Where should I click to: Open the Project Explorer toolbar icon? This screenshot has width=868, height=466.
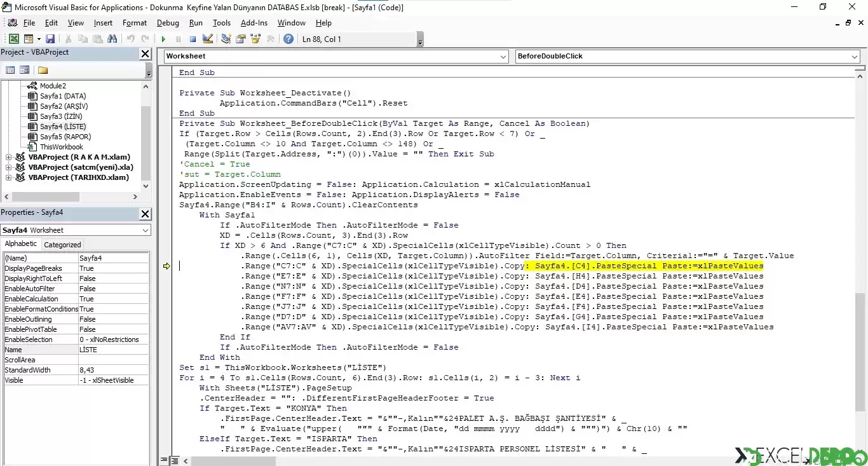pyautogui.click(x=226, y=39)
